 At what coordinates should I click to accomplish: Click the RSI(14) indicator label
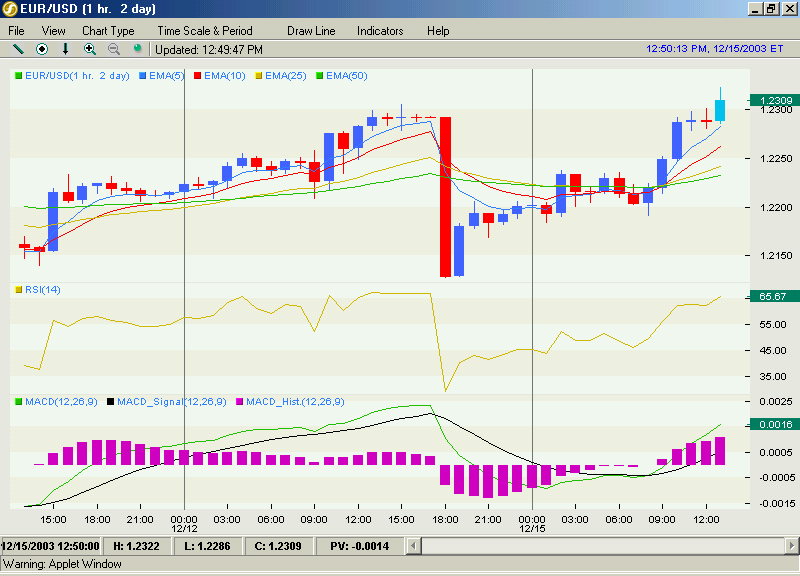click(43, 290)
